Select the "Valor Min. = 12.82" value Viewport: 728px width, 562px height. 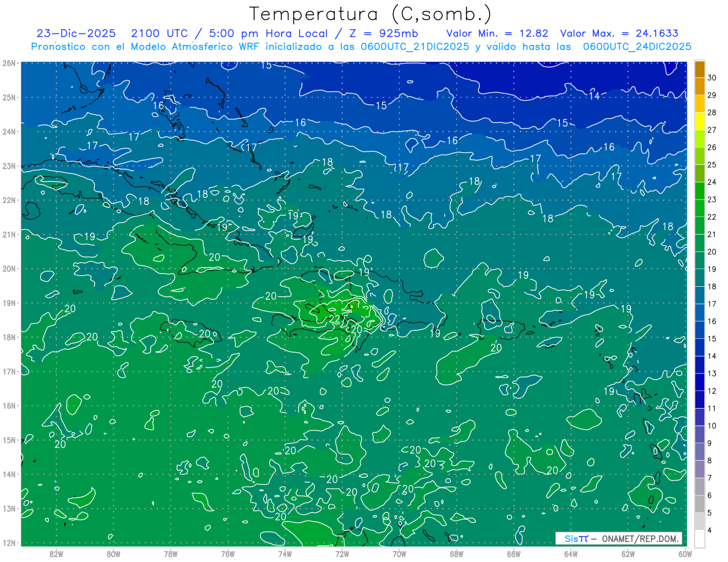click(x=497, y=33)
